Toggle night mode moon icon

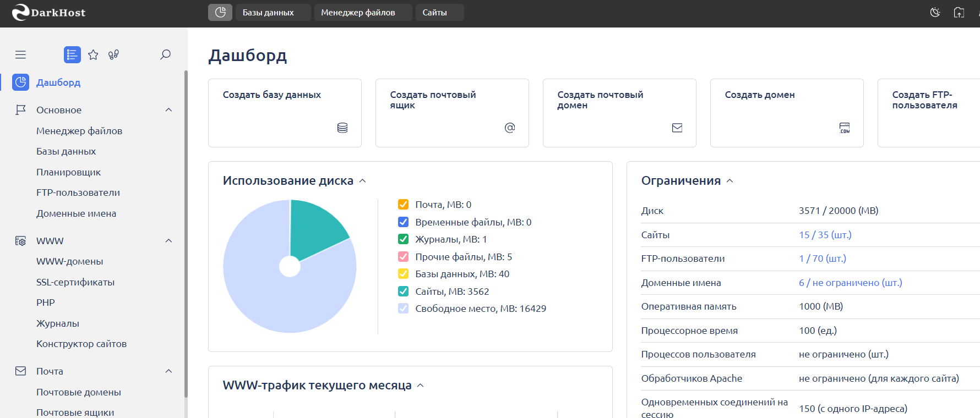point(935,12)
